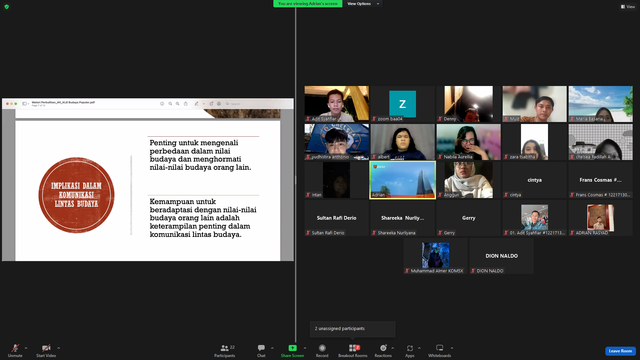Click the Rotate icon in Preview toolbar
The width and height of the screenshot is (640, 360).
click(x=211, y=104)
